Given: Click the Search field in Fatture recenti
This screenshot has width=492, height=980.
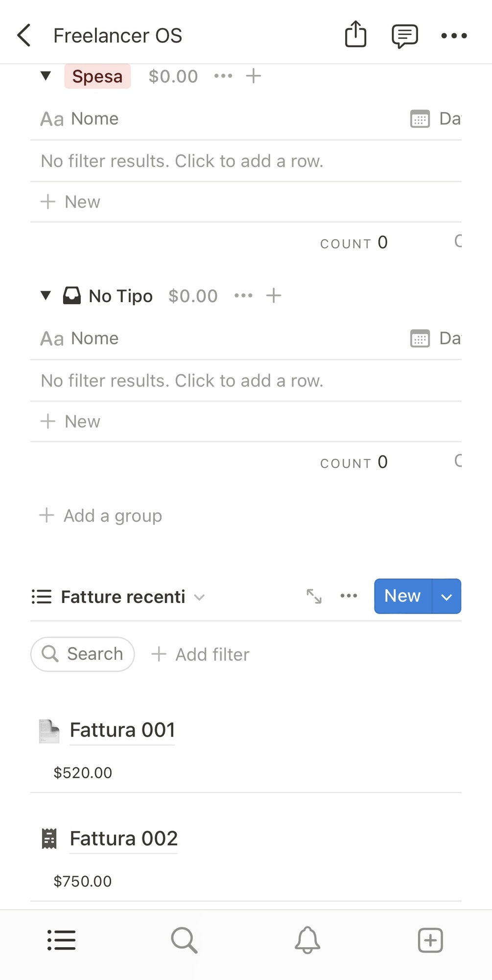Looking at the screenshot, I should coord(83,654).
